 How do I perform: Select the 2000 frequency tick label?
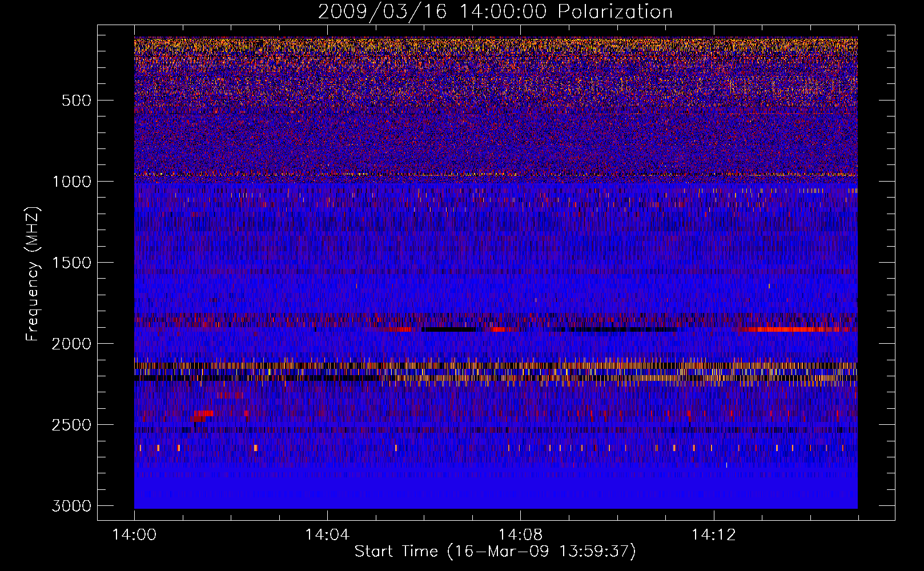pyautogui.click(x=71, y=344)
